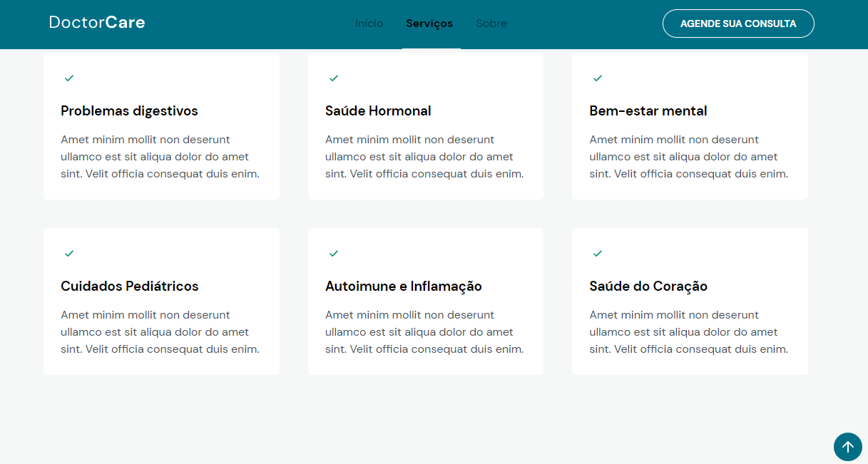Click the Saúde do Coração heading
Screen dimensions: 868x464
648,286
